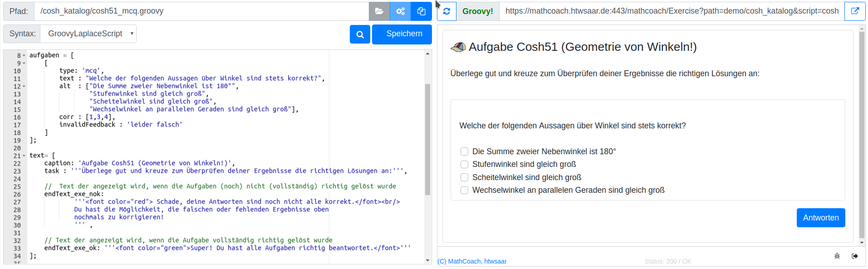Open the Syntax GroovyLaplaceScript dropdown
This screenshot has width=868, height=269.
[88, 34]
